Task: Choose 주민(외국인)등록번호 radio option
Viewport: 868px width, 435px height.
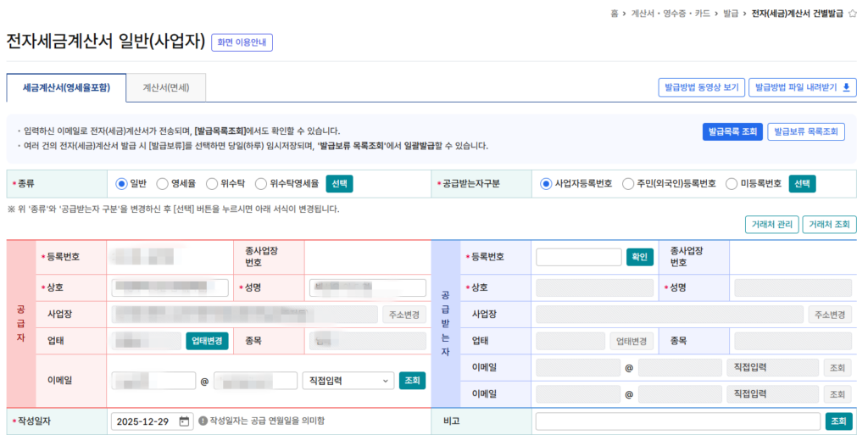Action: 628,184
